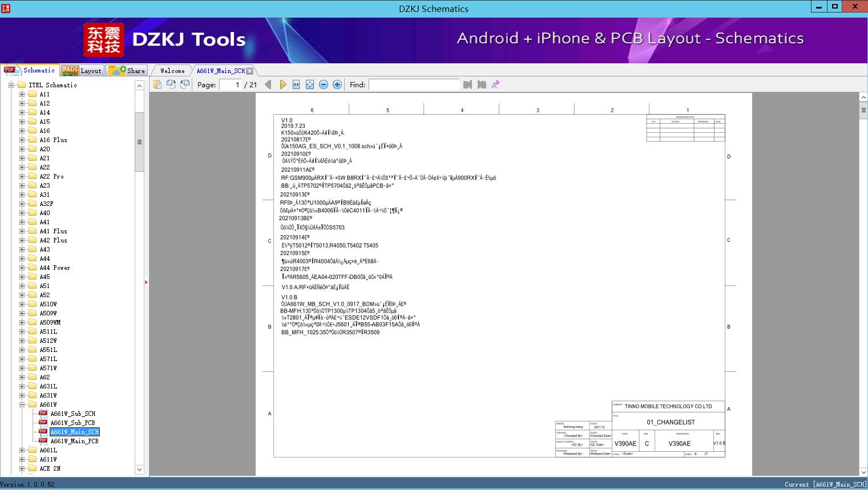Toggle the match case search icon
The height and width of the screenshot is (490, 868).
pyautogui.click(x=495, y=84)
